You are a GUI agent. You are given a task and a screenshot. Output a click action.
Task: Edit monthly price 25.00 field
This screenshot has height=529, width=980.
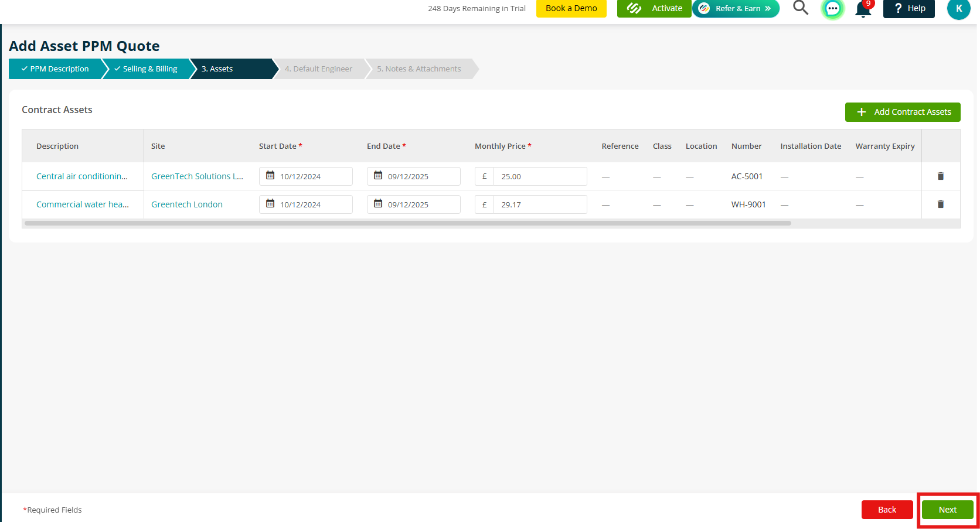point(540,176)
